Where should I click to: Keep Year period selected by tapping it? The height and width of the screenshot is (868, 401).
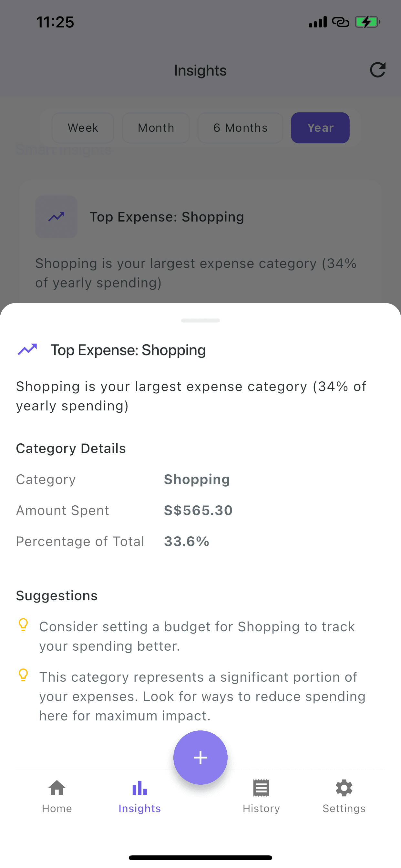(x=320, y=128)
